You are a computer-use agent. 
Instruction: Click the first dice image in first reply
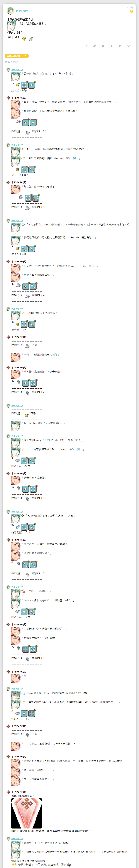[24, 85]
